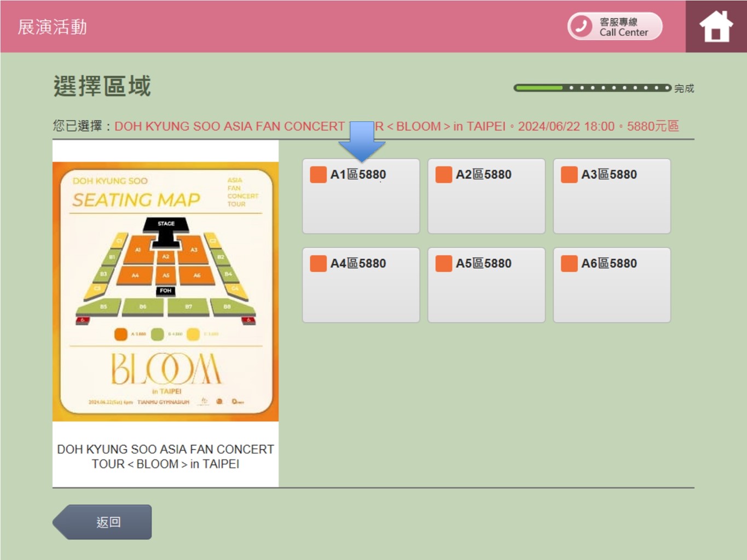Select the A1區5880 seating zone
747x560 pixels.
point(361,196)
